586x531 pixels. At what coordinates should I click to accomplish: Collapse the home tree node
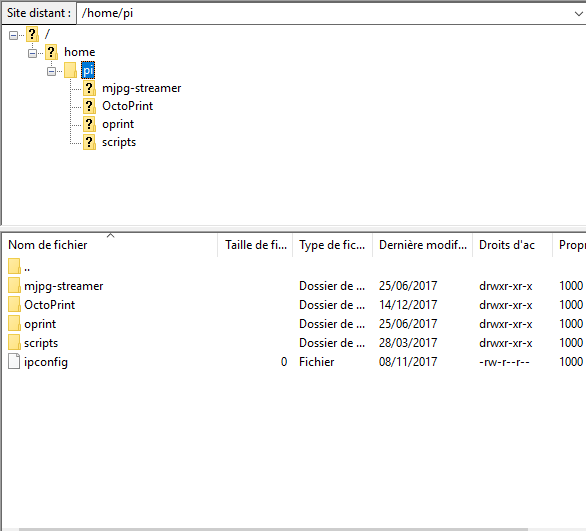(33, 53)
